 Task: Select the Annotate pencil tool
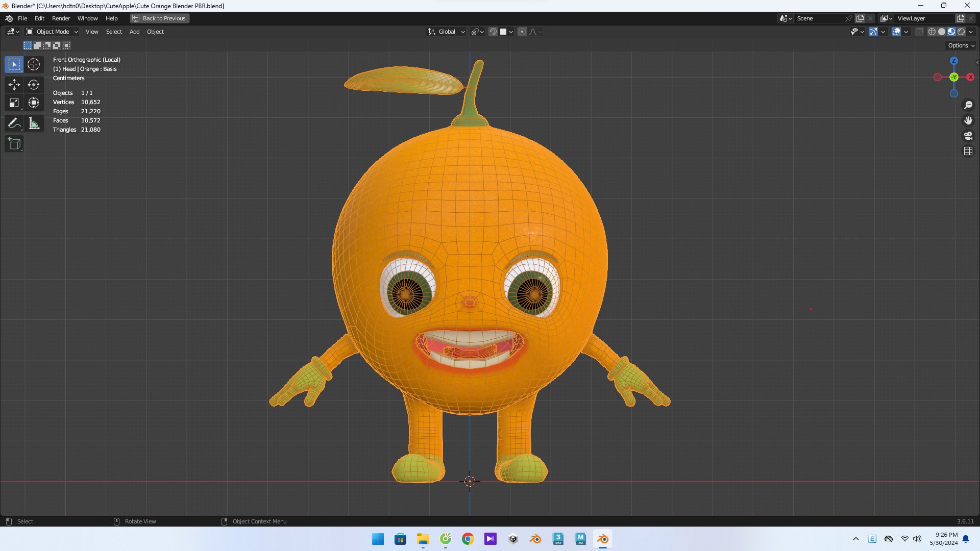coord(14,123)
